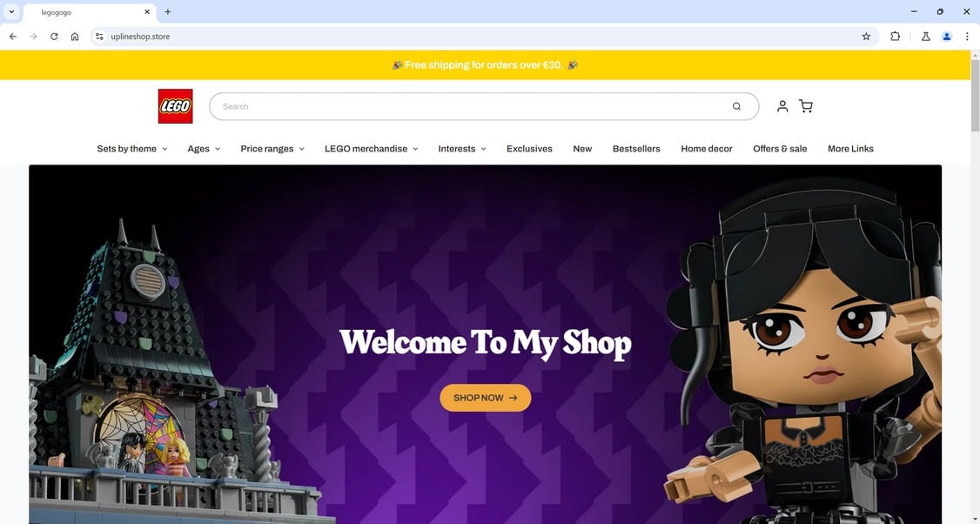980x524 pixels.
Task: Open the LEGO merchandise dropdown
Action: click(x=372, y=149)
